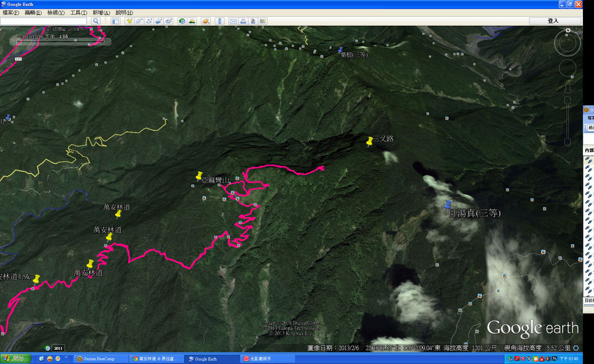594x364 pixels.
Task: Show historical imagery clock icon
Action: (x=182, y=21)
